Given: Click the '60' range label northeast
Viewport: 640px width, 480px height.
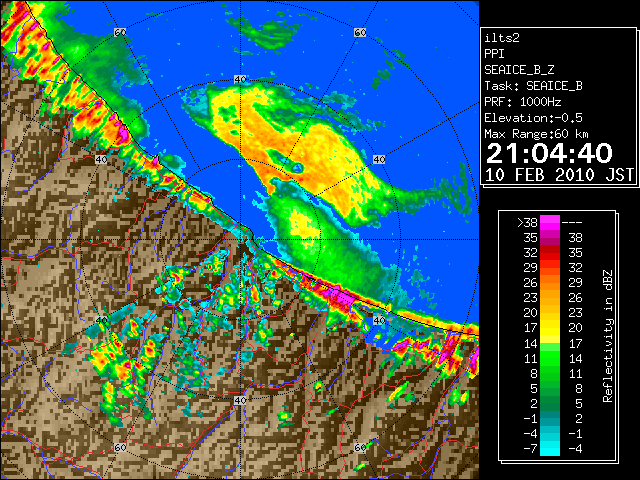Looking at the screenshot, I should (x=360, y=32).
